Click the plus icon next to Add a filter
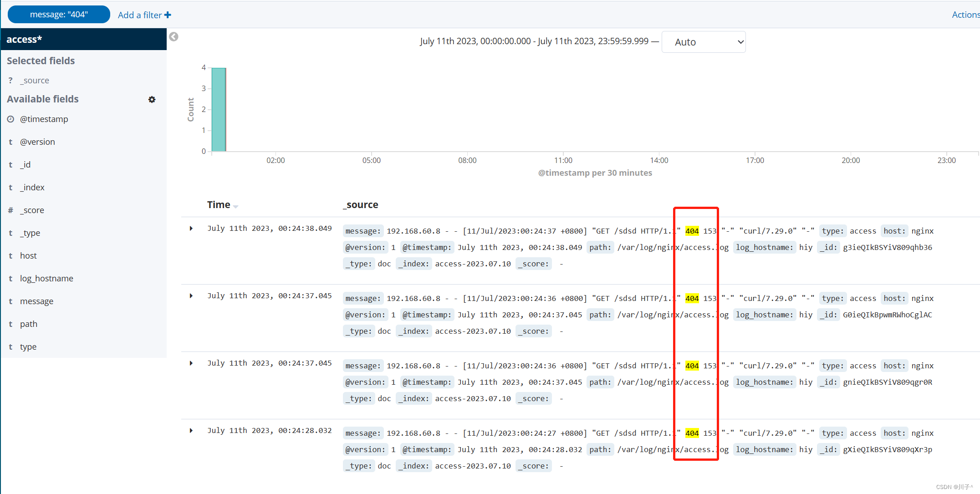The width and height of the screenshot is (980, 494). tap(168, 15)
